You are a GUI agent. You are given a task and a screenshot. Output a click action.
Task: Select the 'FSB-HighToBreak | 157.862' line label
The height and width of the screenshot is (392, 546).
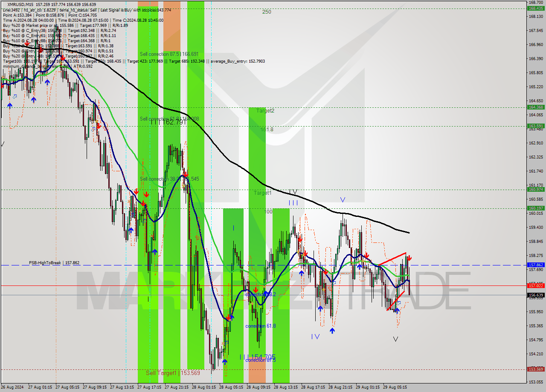(54, 263)
